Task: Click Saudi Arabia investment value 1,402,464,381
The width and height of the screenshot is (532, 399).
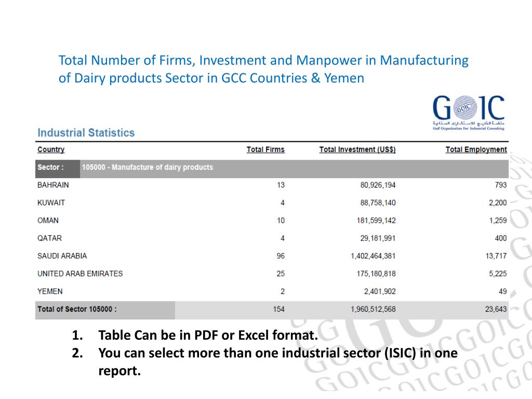Action: point(373,256)
